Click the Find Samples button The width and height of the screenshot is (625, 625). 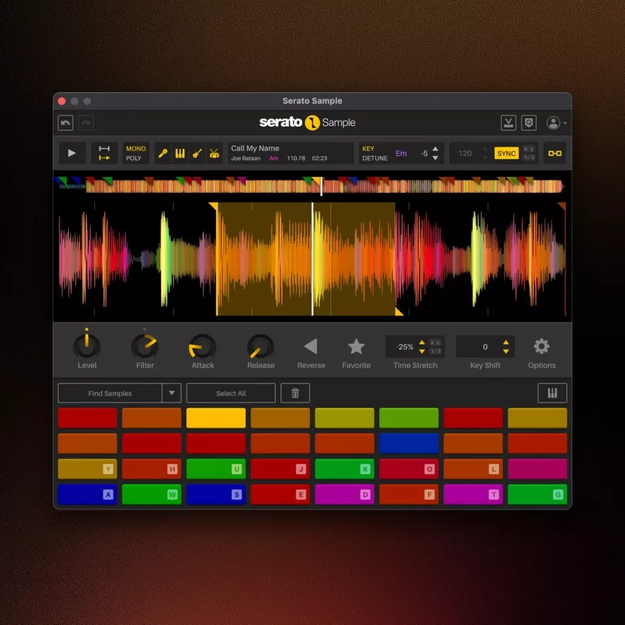point(110,393)
